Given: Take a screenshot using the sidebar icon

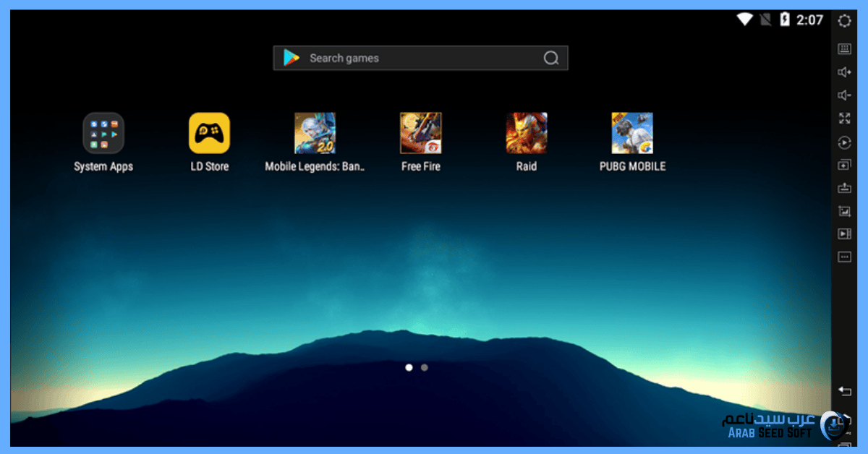Looking at the screenshot, I should 844,212.
